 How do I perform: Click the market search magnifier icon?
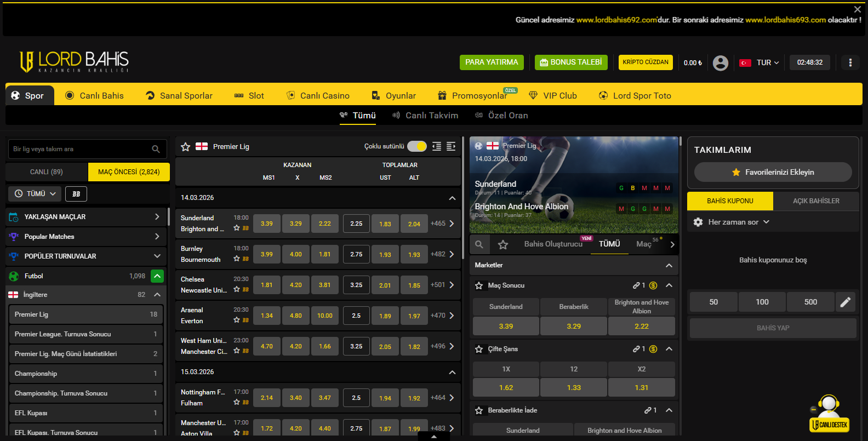click(x=479, y=244)
